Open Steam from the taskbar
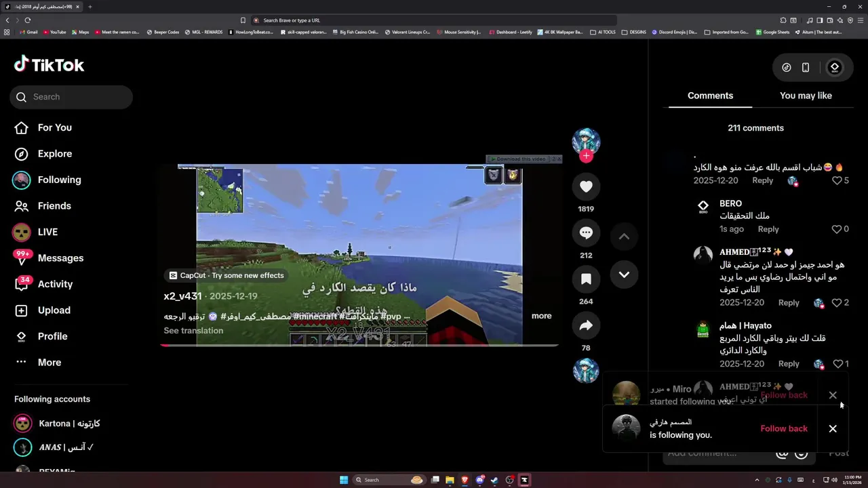 [x=494, y=480]
